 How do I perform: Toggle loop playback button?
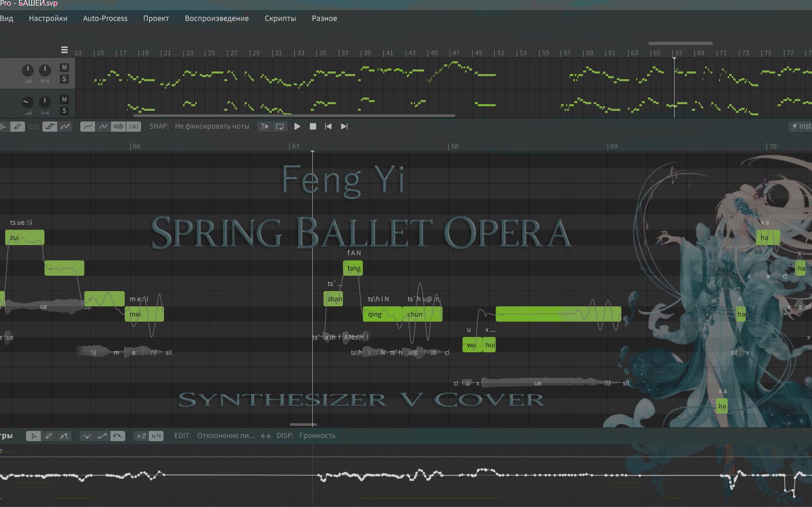click(280, 127)
